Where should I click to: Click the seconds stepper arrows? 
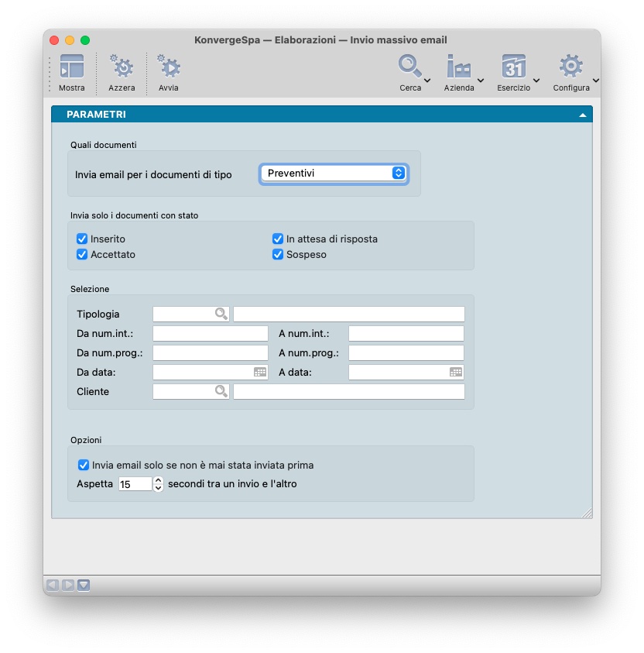pyautogui.click(x=158, y=485)
